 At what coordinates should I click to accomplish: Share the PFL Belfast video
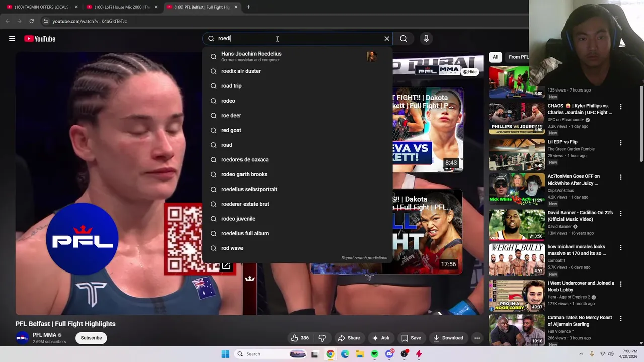[349, 338]
